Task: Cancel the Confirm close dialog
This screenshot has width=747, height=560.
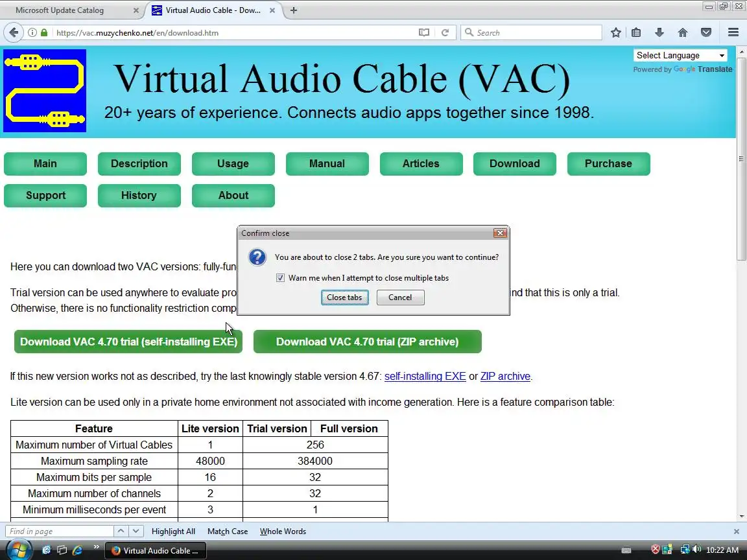Action: pos(400,297)
